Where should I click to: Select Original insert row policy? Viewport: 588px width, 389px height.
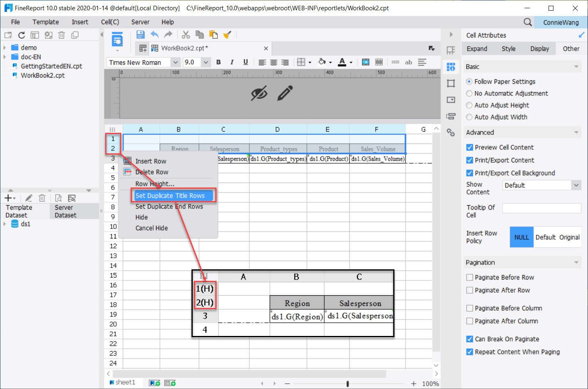click(x=569, y=237)
